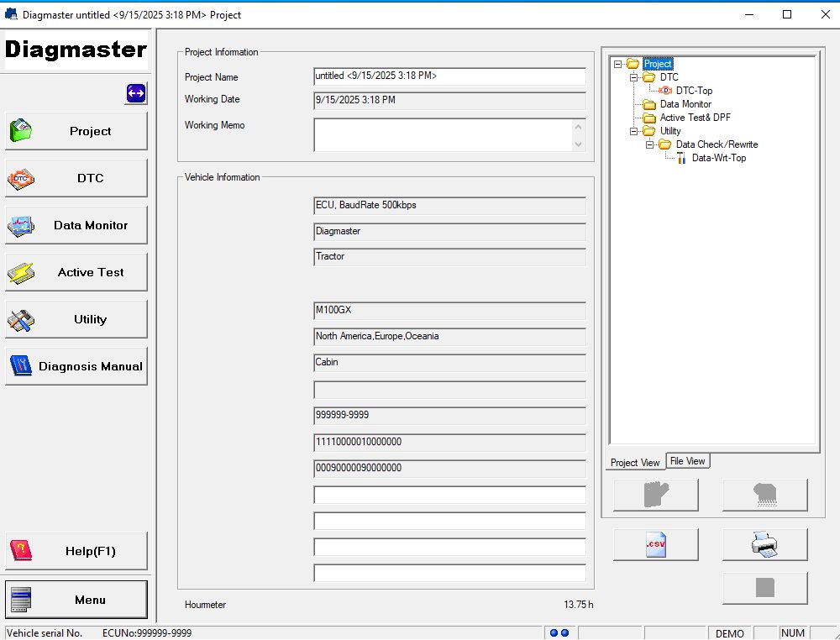Select Data Monitor folder in tree
The height and width of the screenshot is (640, 840).
pos(685,104)
